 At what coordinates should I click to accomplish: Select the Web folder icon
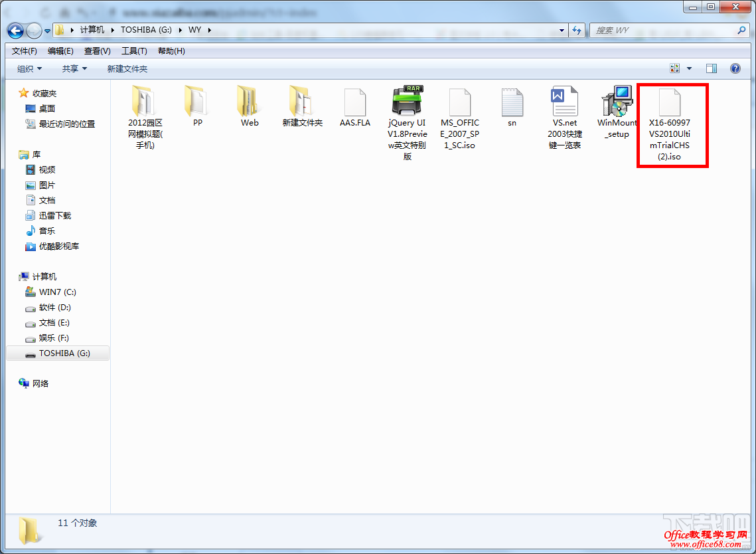(250, 101)
